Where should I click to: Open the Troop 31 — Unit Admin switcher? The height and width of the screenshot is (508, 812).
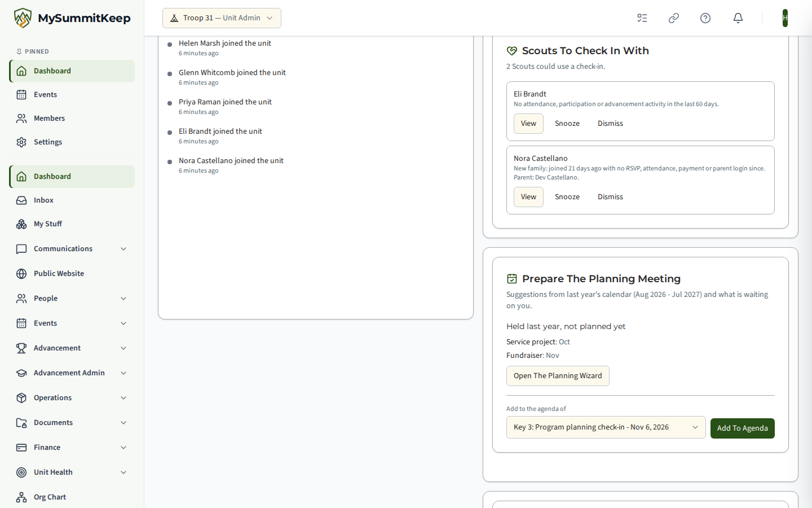(222, 18)
